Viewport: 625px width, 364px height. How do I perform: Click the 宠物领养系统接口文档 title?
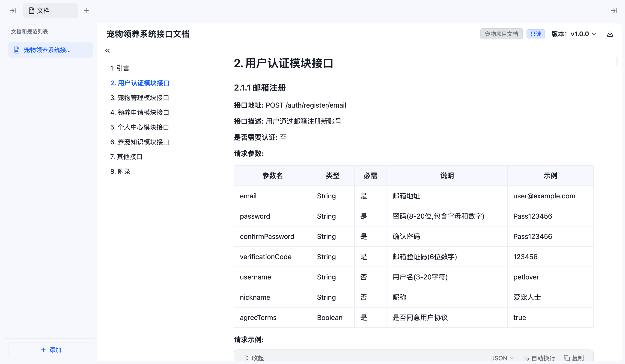click(148, 34)
